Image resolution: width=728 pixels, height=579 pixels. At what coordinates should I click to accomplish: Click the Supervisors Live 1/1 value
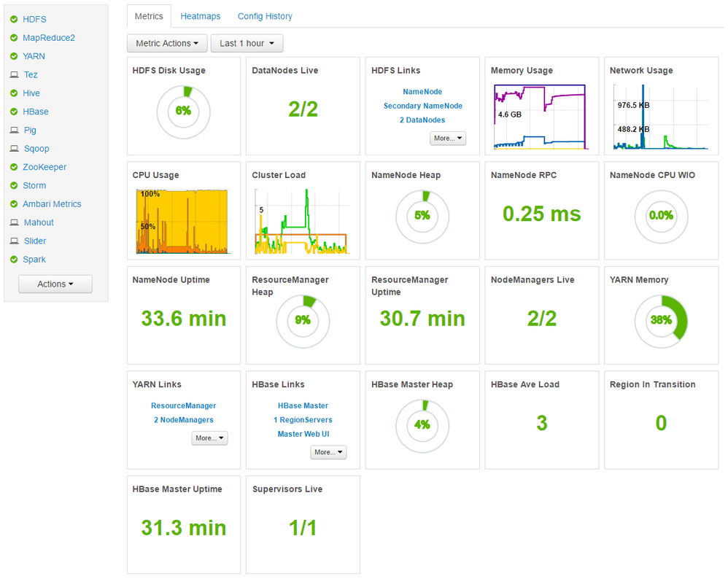coord(303,528)
